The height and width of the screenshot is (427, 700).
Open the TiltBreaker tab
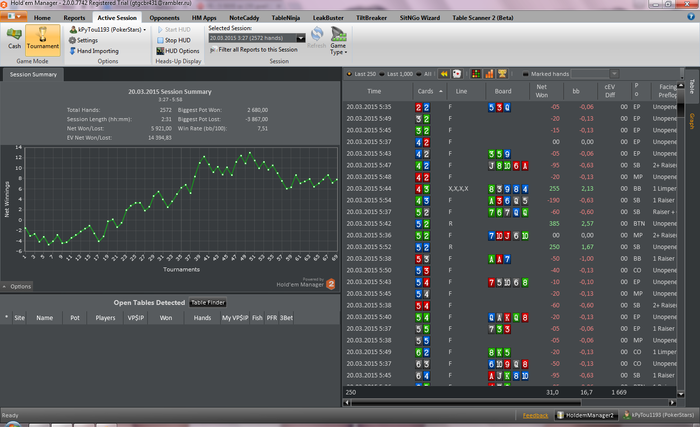371,18
